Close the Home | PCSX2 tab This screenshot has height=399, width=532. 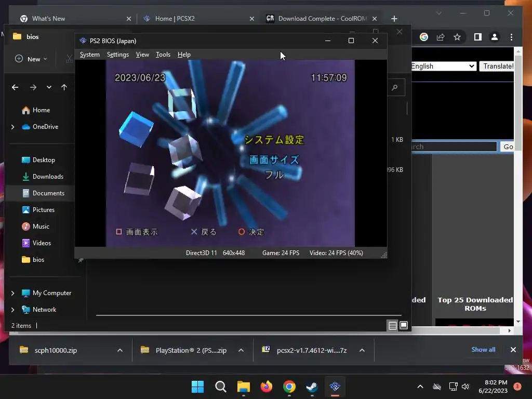(252, 19)
